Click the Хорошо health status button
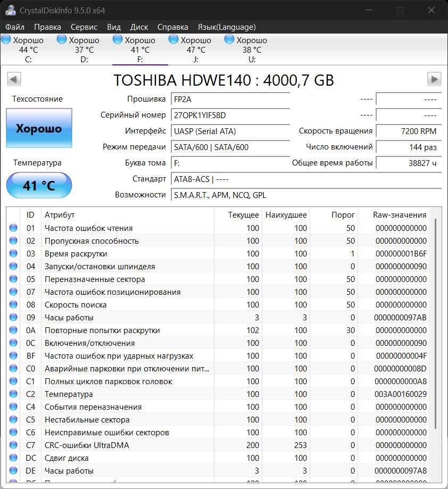The width and height of the screenshot is (448, 489). pos(39,128)
